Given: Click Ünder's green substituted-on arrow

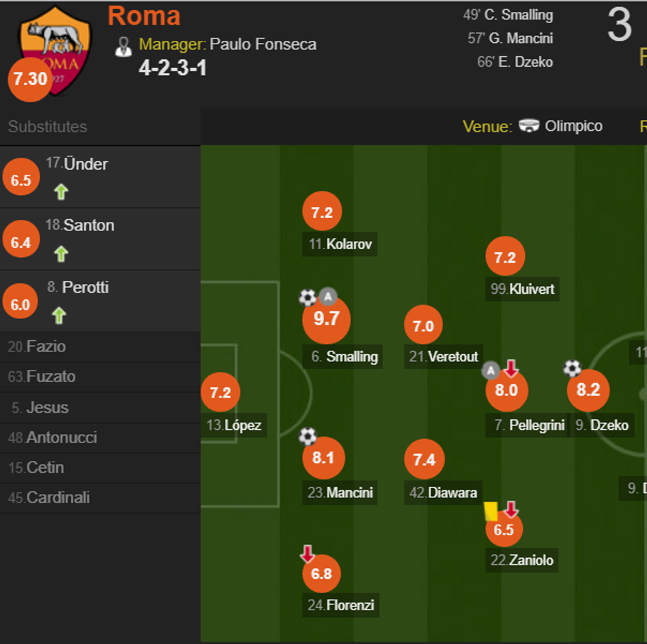Looking at the screenshot, I should pyautogui.click(x=61, y=192).
